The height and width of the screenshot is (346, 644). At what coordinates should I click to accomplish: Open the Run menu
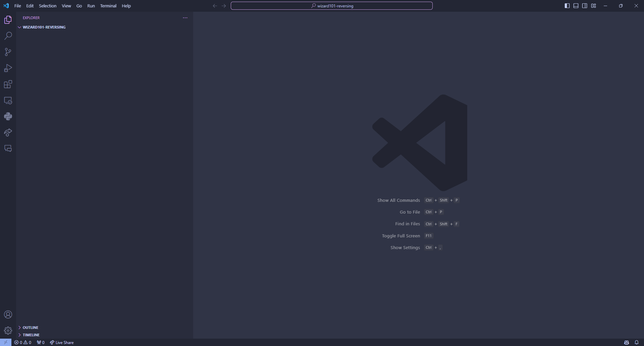(x=91, y=6)
